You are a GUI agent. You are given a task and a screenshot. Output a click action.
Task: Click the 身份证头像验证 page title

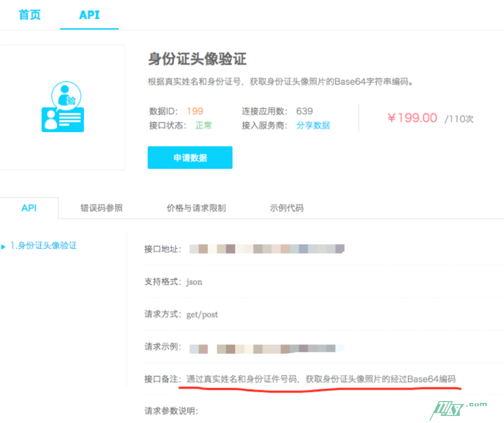point(197,59)
